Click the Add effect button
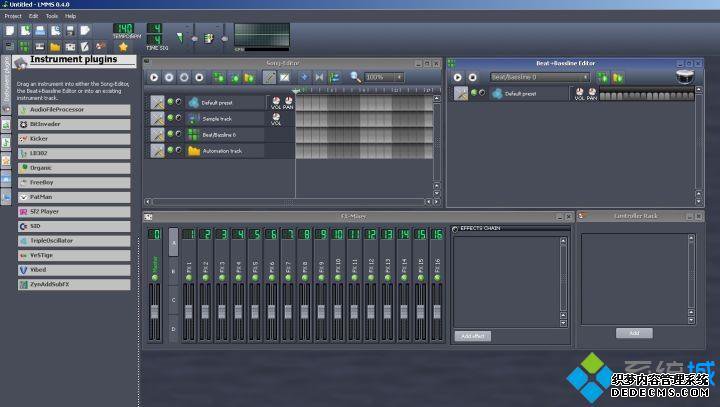 [x=472, y=336]
